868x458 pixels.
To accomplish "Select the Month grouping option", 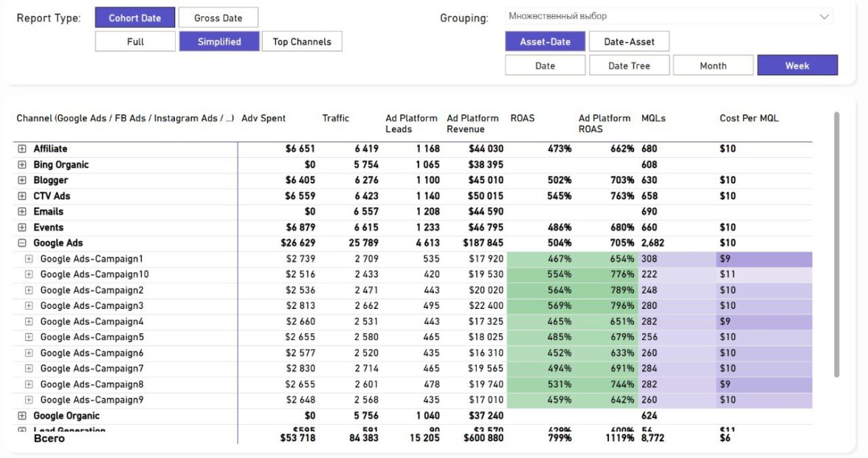I will (713, 66).
